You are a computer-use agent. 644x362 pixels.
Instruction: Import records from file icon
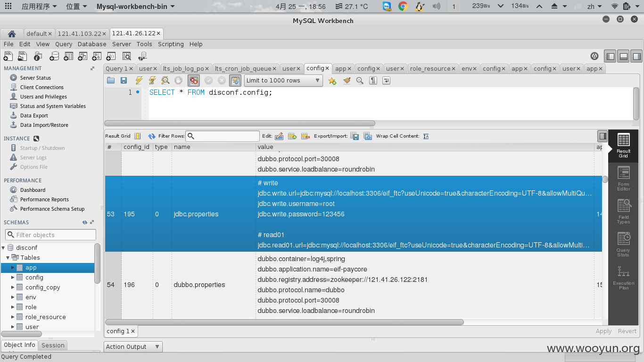tap(367, 136)
